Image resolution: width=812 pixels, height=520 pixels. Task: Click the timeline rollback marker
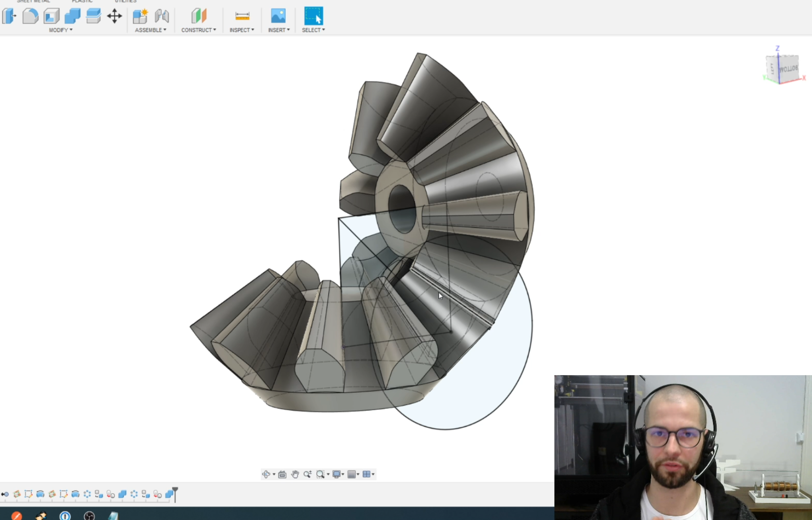click(x=175, y=494)
